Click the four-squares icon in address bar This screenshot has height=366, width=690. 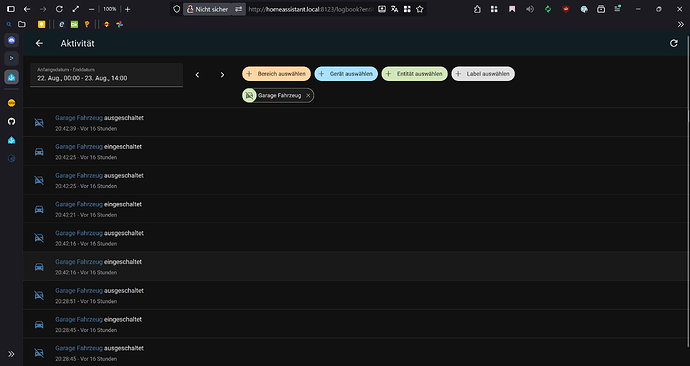(407, 9)
